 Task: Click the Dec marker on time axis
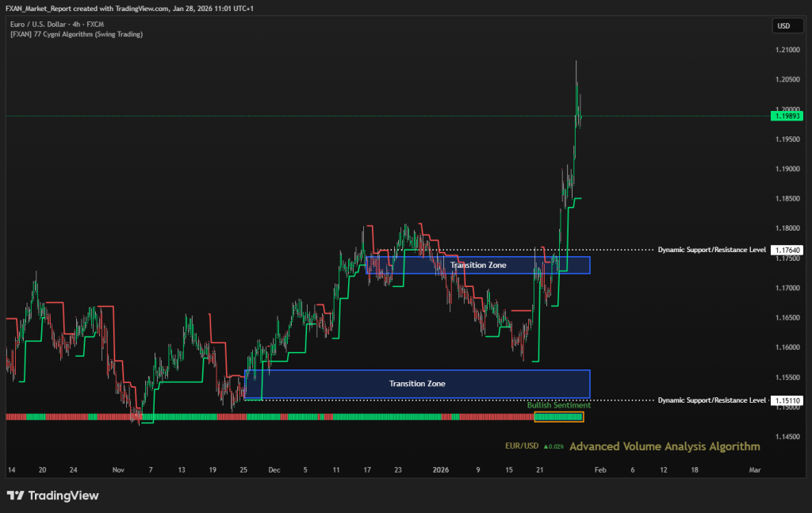(x=274, y=469)
